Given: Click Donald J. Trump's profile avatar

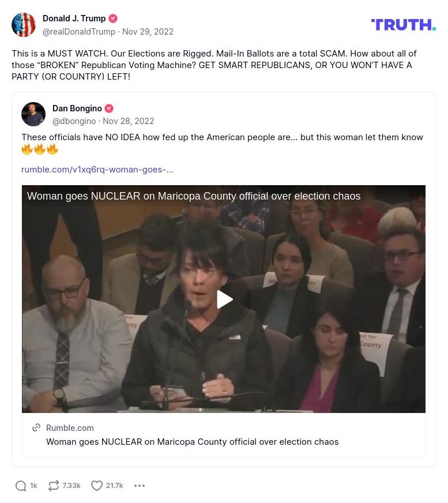Looking at the screenshot, I should (24, 25).
